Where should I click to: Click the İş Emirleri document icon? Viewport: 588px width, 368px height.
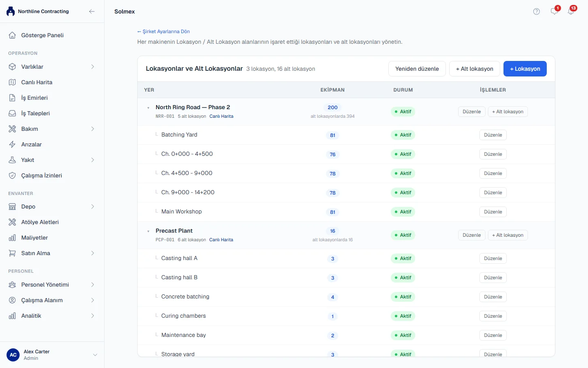click(x=12, y=98)
